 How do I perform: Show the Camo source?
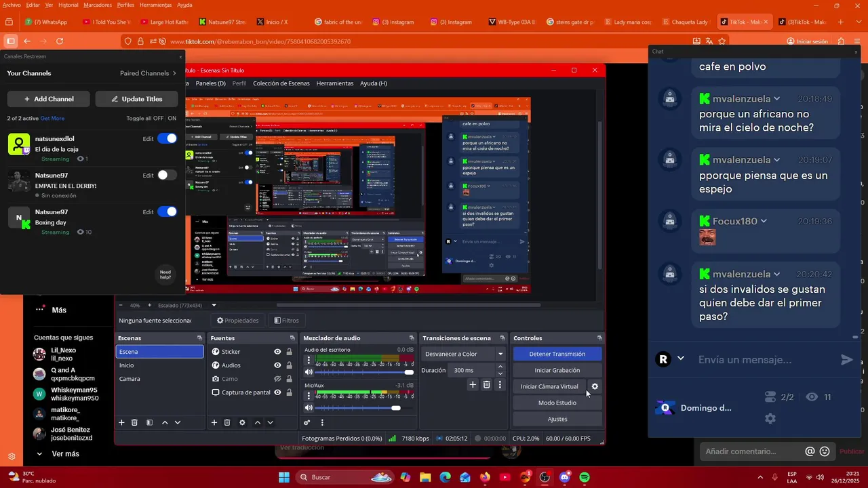coord(277,379)
